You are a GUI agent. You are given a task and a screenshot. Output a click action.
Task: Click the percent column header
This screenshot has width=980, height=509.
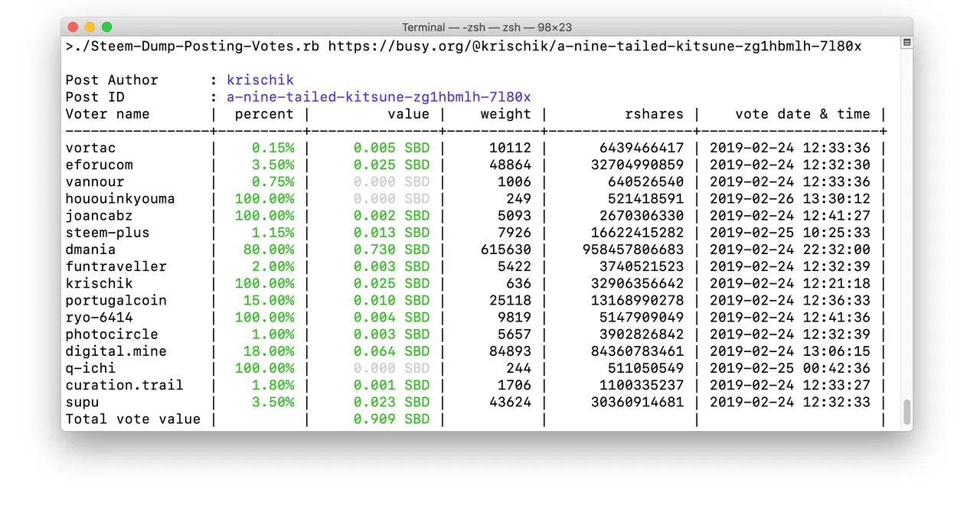264,114
